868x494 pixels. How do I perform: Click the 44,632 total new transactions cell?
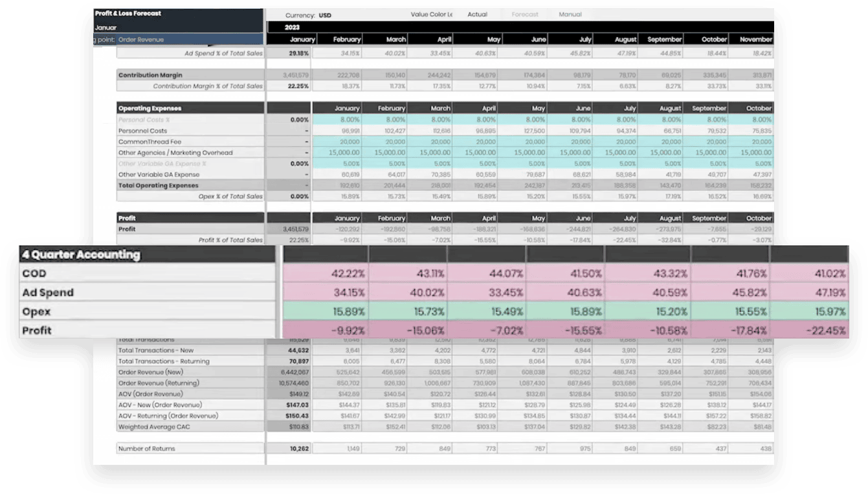click(x=289, y=350)
